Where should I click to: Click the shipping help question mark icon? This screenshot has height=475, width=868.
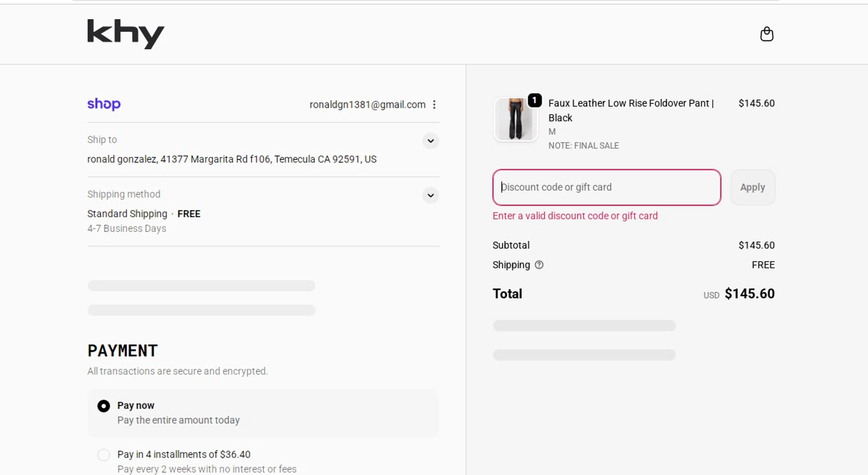tap(539, 265)
